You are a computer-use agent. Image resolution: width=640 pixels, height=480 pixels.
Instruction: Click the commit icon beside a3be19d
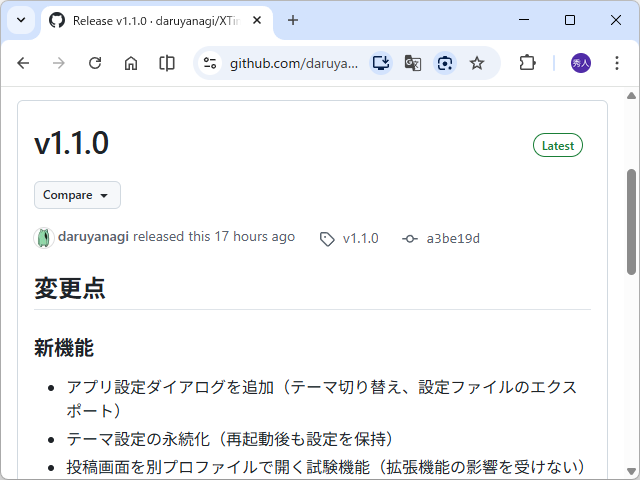coord(410,239)
